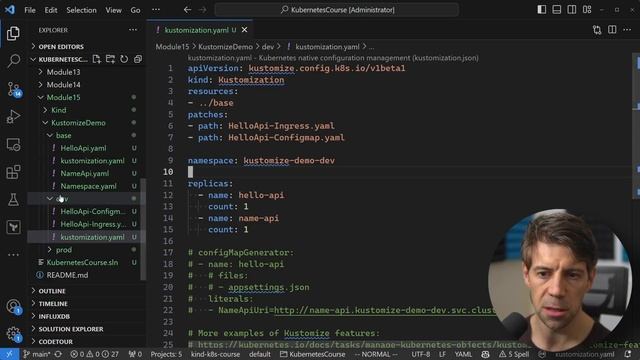Click KubernetesCourse command center search

[337, 10]
